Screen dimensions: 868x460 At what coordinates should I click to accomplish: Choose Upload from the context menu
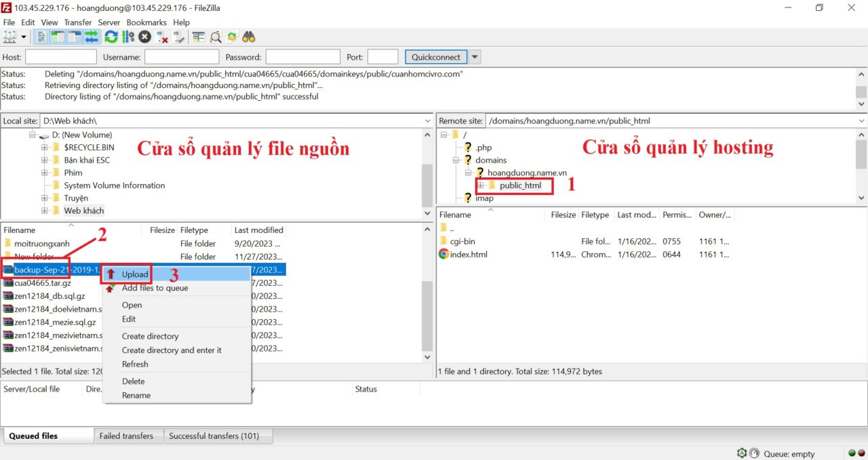178,274
